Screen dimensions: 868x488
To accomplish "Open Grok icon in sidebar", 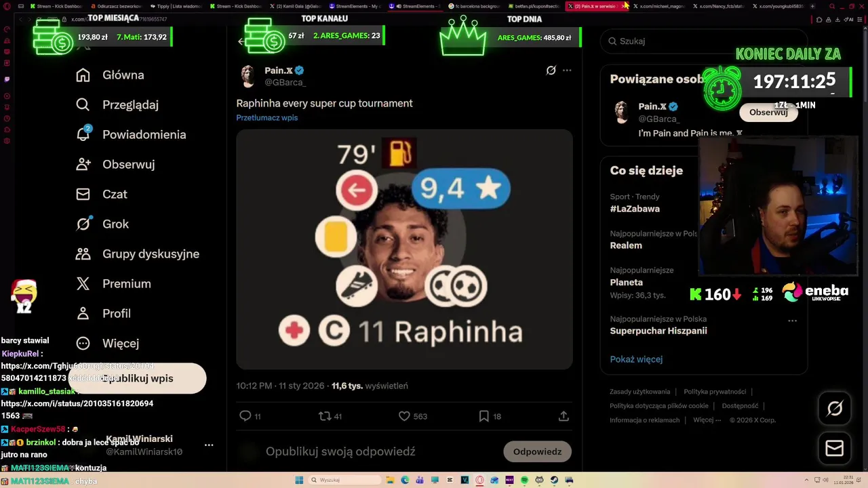I will point(83,224).
